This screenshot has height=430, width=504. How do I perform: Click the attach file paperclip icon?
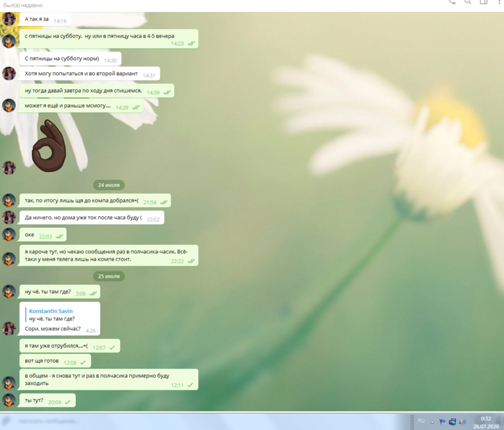click(x=9, y=421)
